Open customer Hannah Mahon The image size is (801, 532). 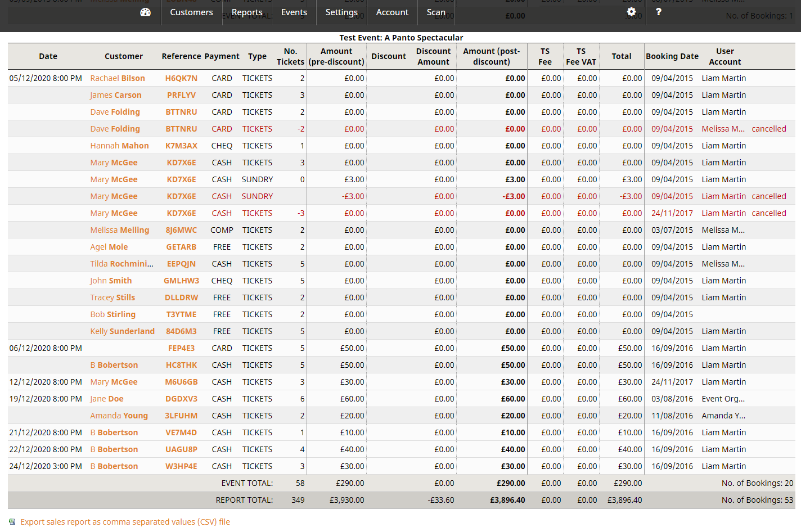[119, 146]
